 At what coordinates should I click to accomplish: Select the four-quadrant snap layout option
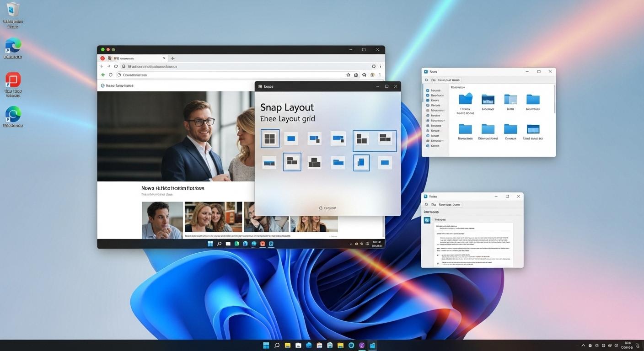pos(269,138)
